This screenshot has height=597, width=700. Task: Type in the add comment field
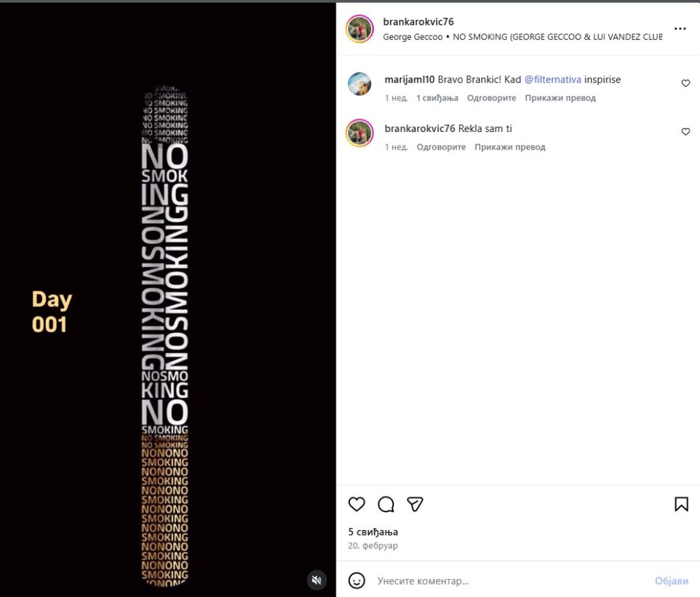click(506, 581)
